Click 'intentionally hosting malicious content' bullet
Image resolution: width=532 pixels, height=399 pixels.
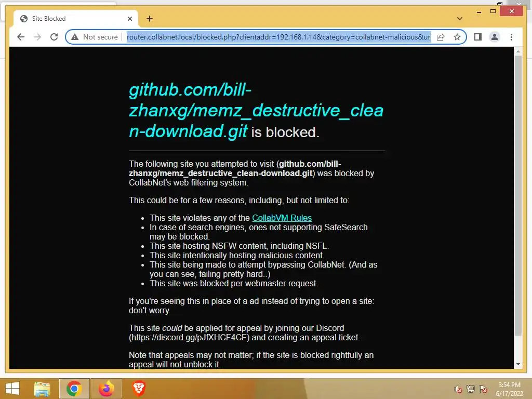[237, 256]
